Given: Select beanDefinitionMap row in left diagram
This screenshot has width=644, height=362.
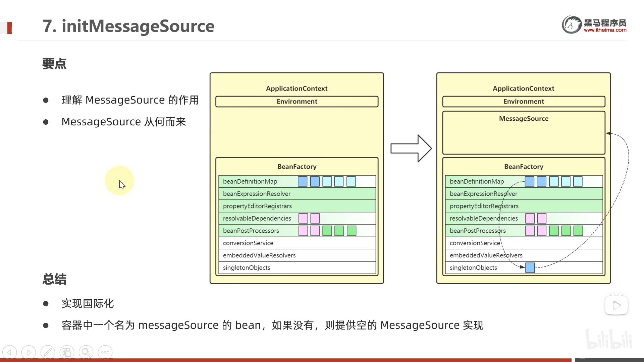Looking at the screenshot, I should click(x=297, y=181).
